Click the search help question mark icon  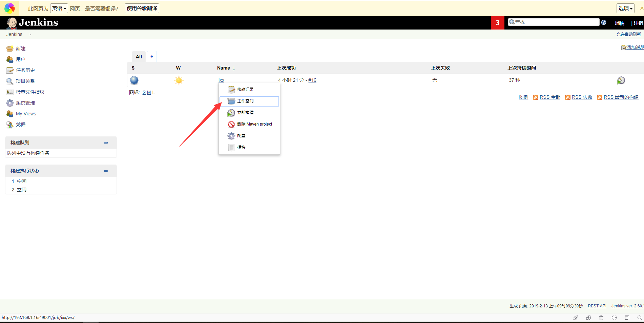604,22
